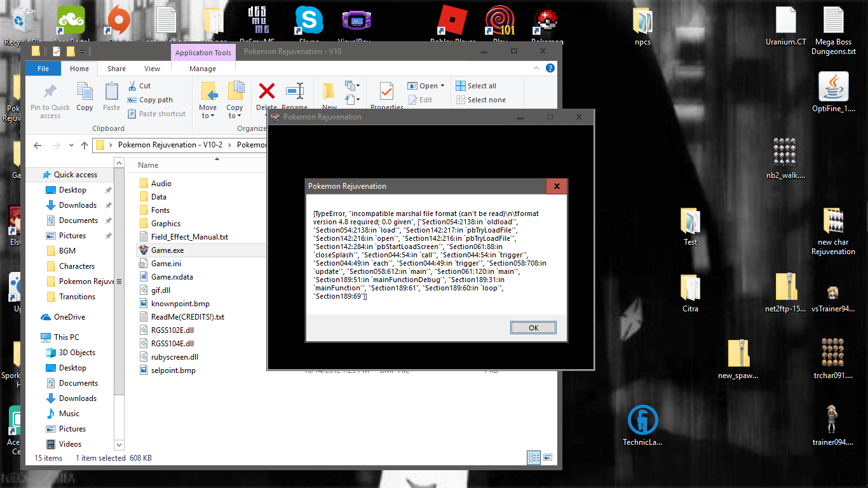Select rubyscreen.dll file

pyautogui.click(x=174, y=356)
